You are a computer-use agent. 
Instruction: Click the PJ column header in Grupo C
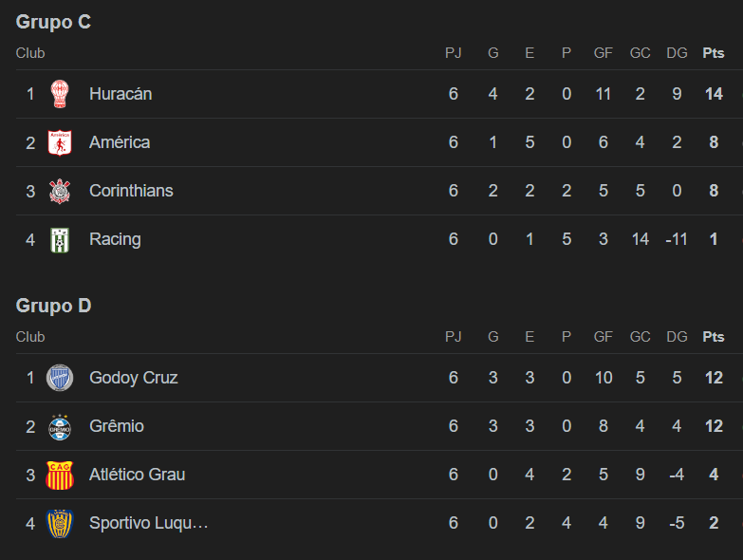pos(453,52)
